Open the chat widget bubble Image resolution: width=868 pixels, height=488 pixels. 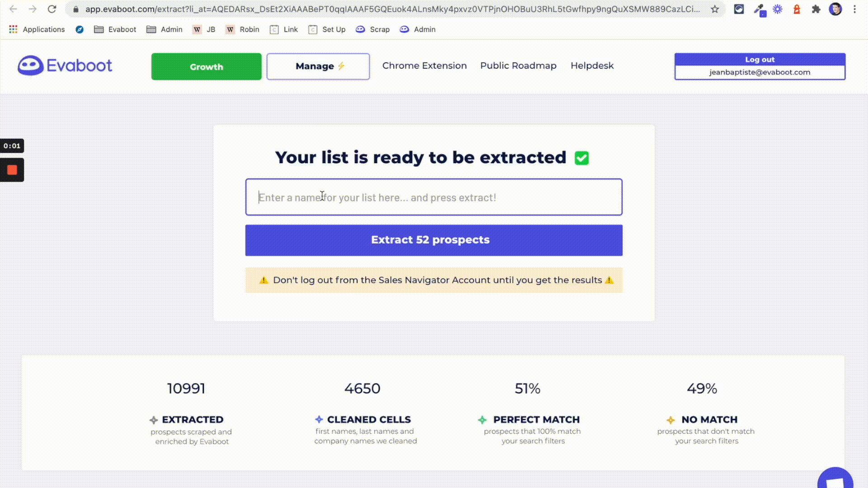[835, 478]
